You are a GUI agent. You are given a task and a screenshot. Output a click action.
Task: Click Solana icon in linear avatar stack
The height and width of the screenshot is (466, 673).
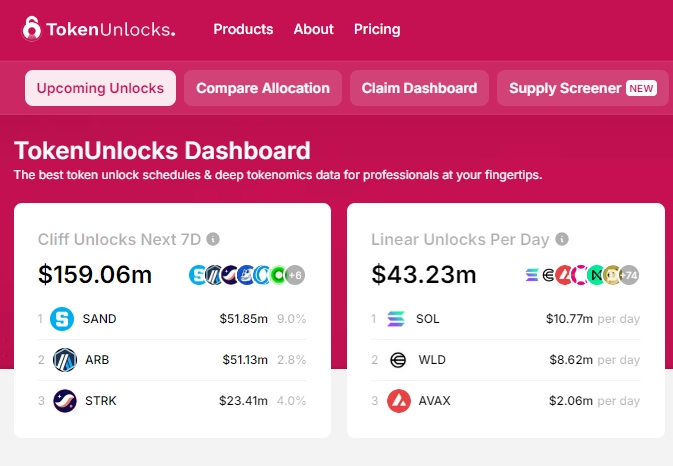click(x=531, y=275)
